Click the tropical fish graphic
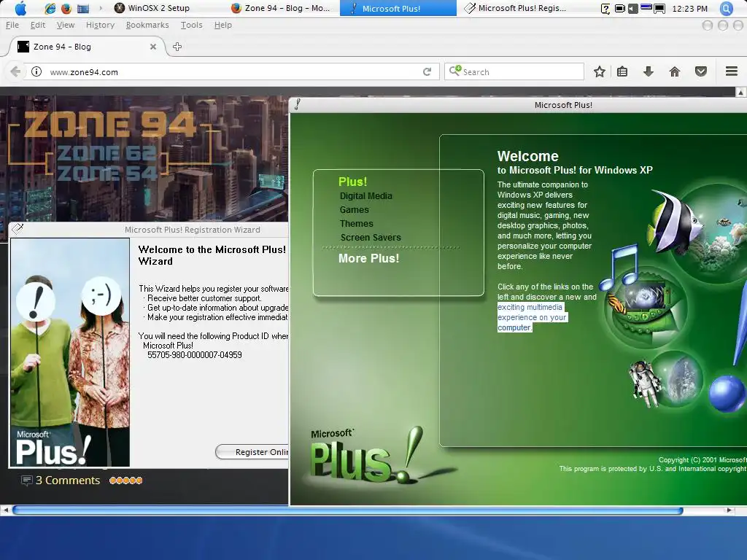Viewport: 747px width, 560px height. pos(675,221)
